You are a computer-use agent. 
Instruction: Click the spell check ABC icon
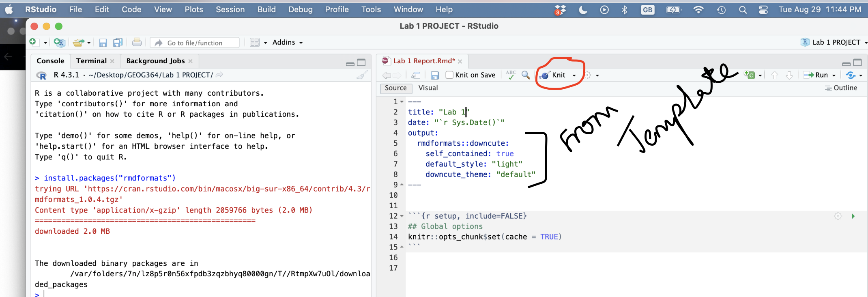click(x=511, y=75)
